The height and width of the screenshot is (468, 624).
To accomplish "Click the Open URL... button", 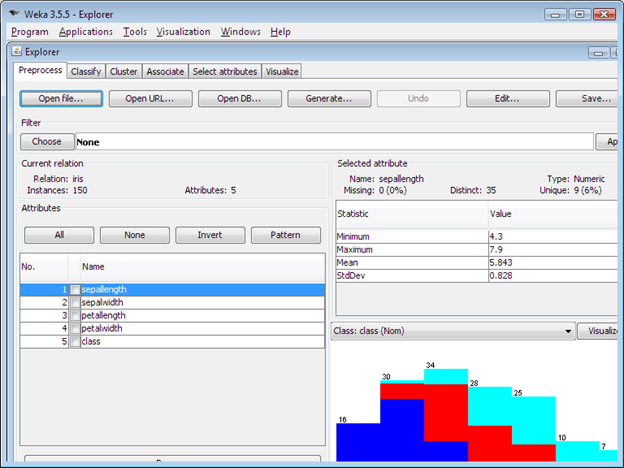I will [x=150, y=99].
